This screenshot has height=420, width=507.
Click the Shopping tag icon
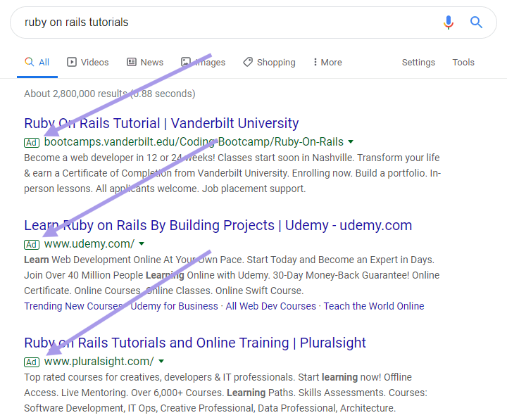click(248, 62)
